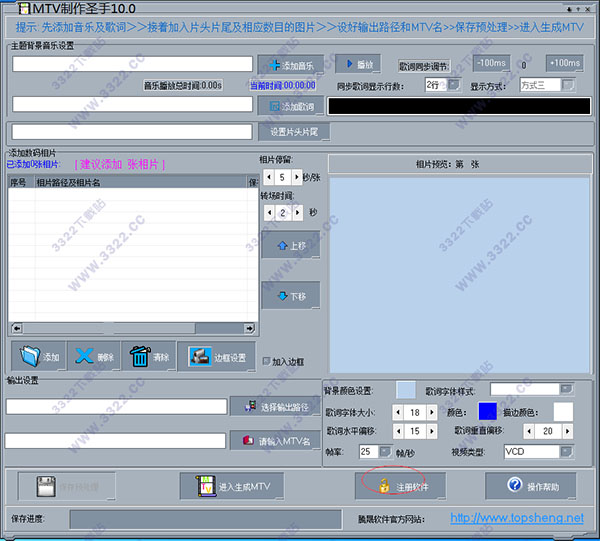
Task: Open the frame rate (帧率) dropdown
Action: point(385,452)
